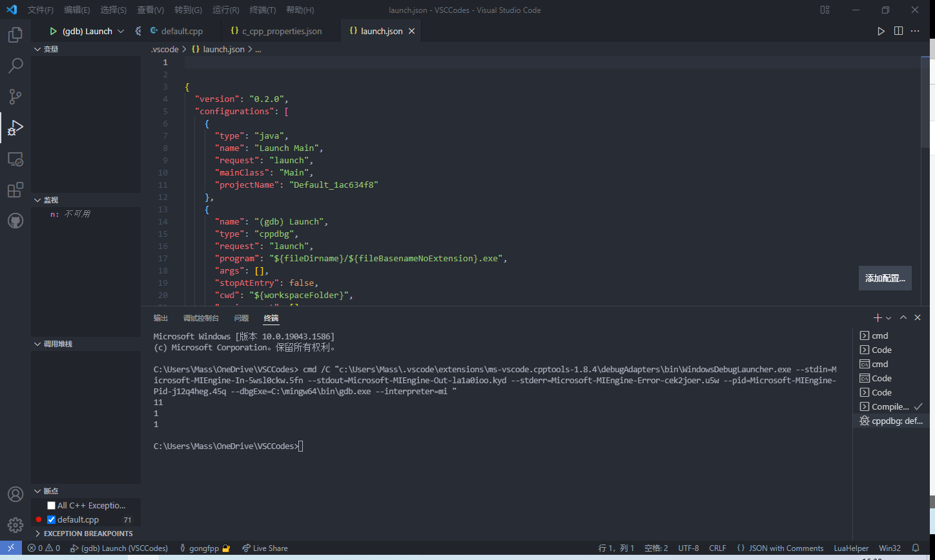Split the editor to the right
The image size is (935, 560).
click(898, 31)
